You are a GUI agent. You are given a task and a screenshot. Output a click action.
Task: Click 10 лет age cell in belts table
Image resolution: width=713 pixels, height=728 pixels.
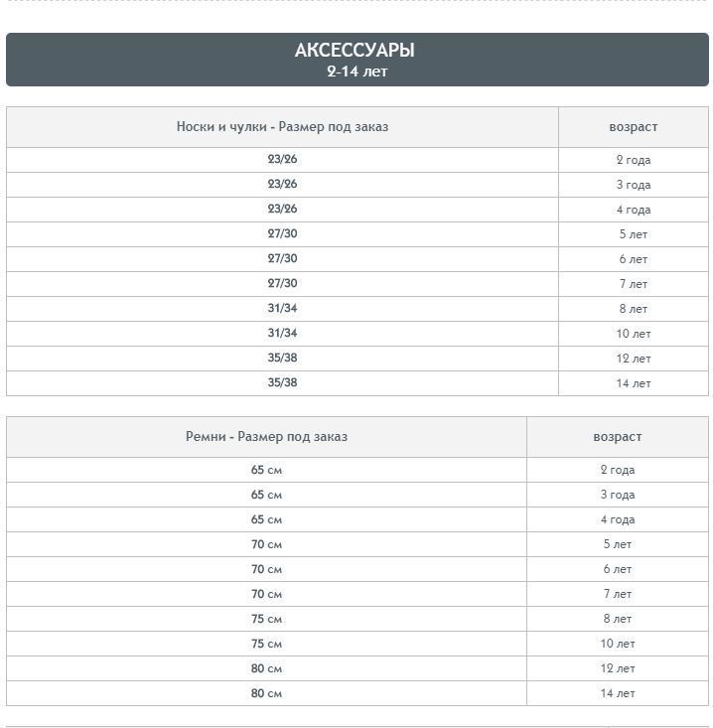617,644
